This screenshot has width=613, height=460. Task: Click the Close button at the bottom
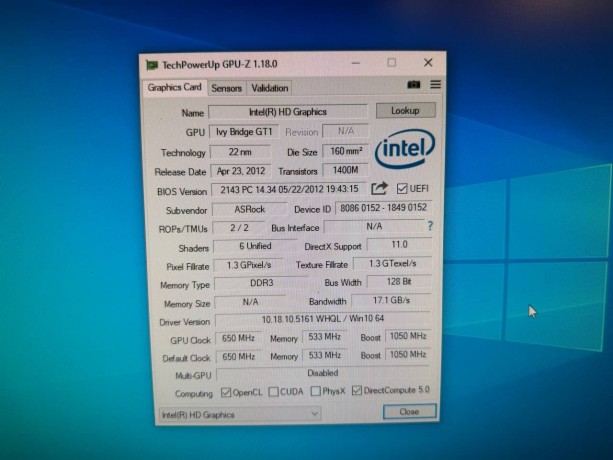click(x=409, y=412)
